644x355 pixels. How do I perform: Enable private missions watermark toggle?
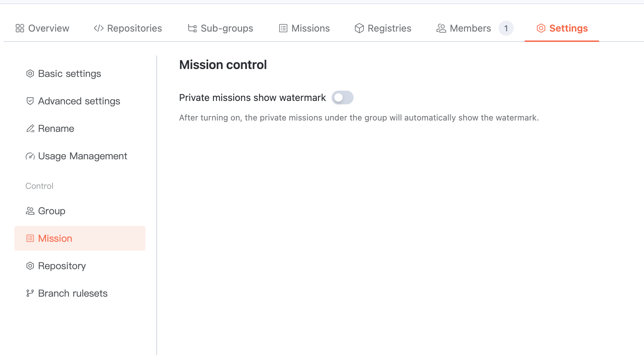pos(342,98)
